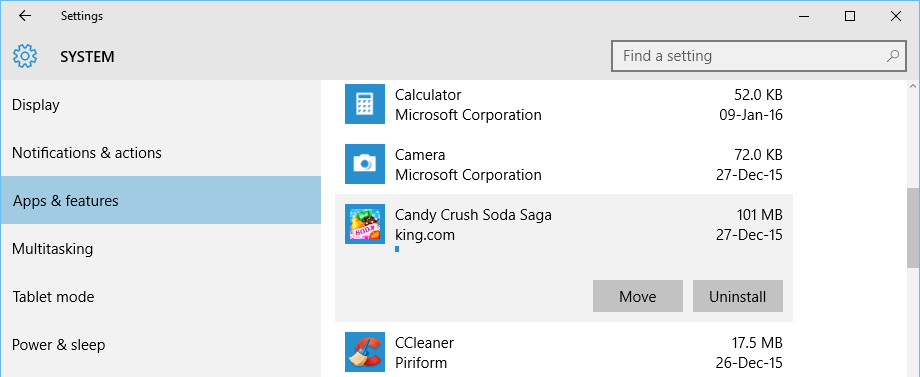Select Apps & features in sidebar
Viewport: 920px width, 377px height.
pyautogui.click(x=160, y=201)
